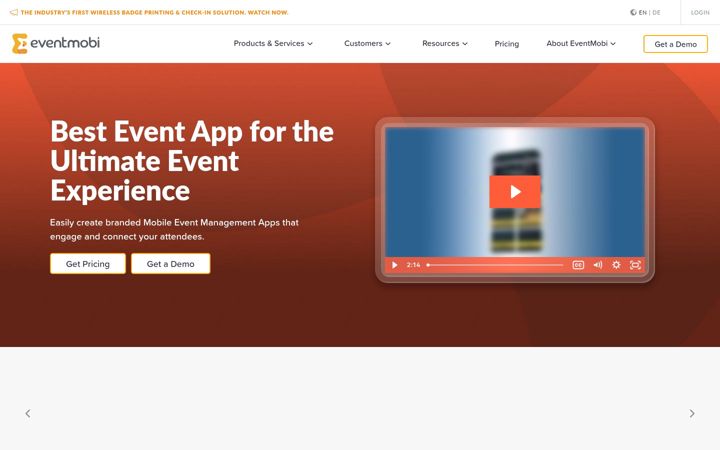Click the EventMobi logo

click(x=56, y=44)
